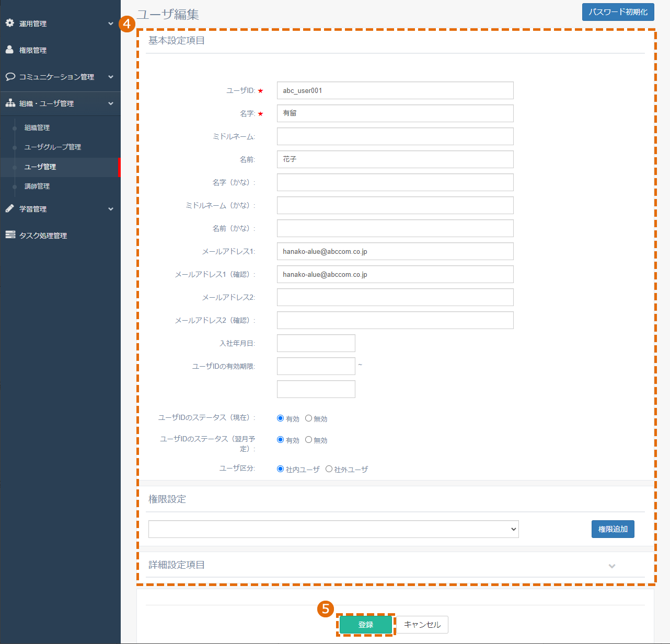Image resolution: width=670 pixels, height=644 pixels.
Task: Click the 基本設定項目 section heading
Action: 177,41
